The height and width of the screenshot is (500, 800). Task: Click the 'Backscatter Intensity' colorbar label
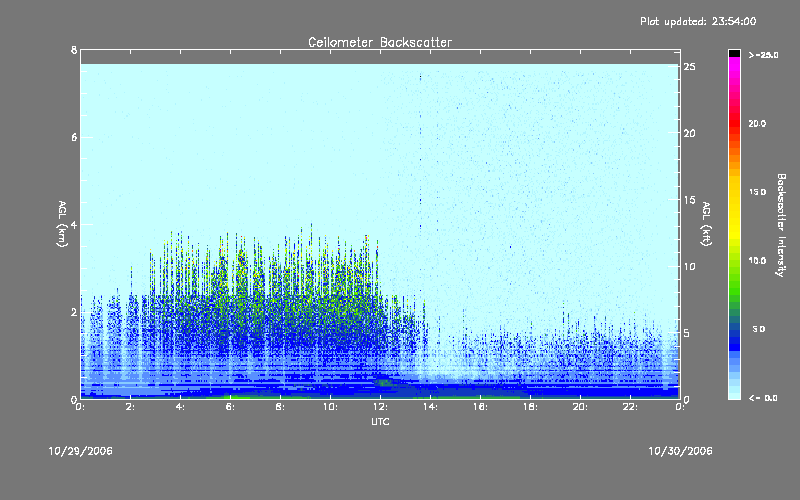[781, 225]
